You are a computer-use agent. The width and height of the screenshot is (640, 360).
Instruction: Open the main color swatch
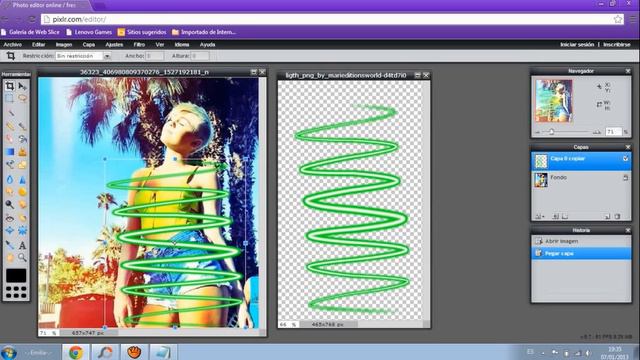tap(16, 276)
